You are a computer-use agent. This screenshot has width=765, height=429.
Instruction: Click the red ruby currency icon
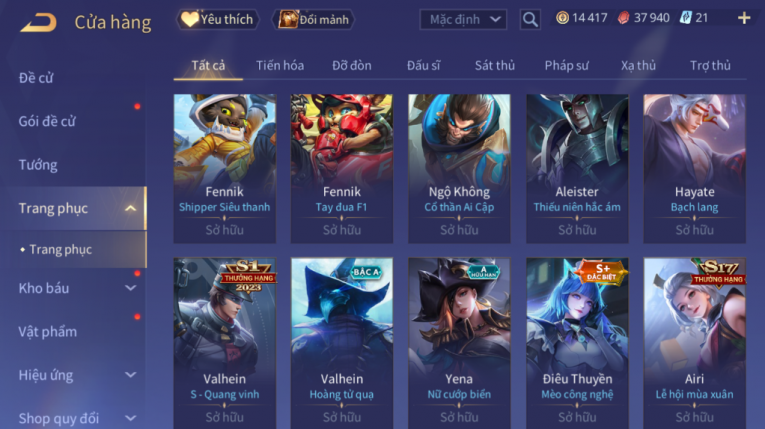point(623,18)
